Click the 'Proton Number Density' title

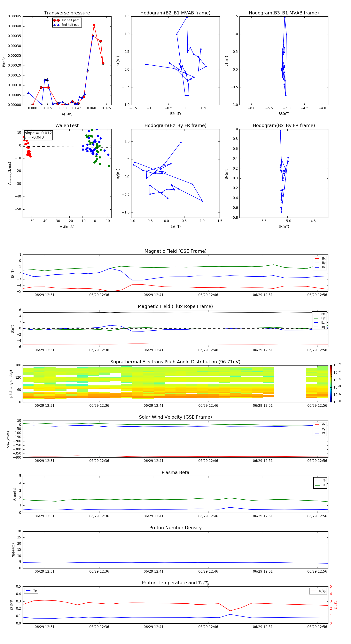coord(175,528)
